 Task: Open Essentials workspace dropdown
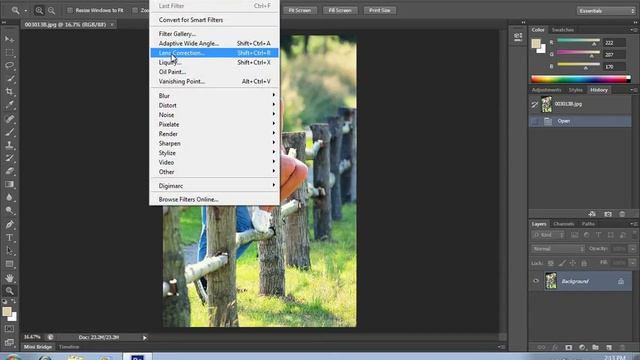[x=606, y=11]
